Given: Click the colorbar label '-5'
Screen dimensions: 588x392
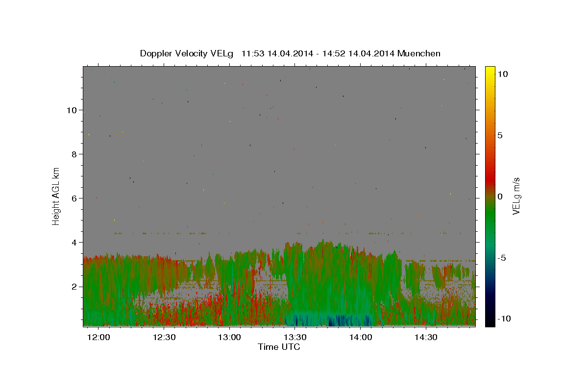Looking at the screenshot, I should coord(501,258).
